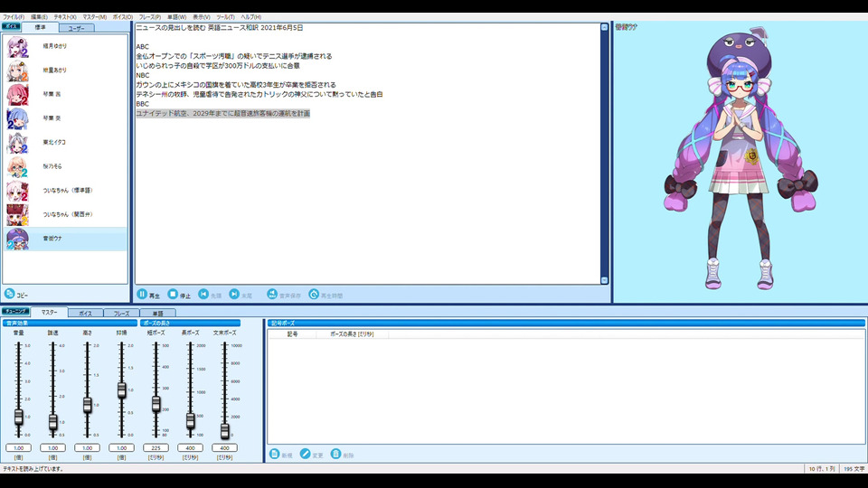Select the 紲星あかり voice avatar

click(17, 70)
